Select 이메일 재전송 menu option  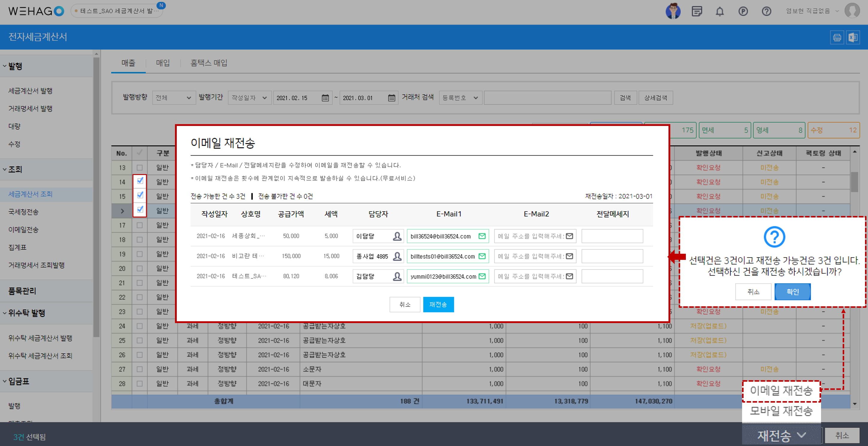pos(781,391)
